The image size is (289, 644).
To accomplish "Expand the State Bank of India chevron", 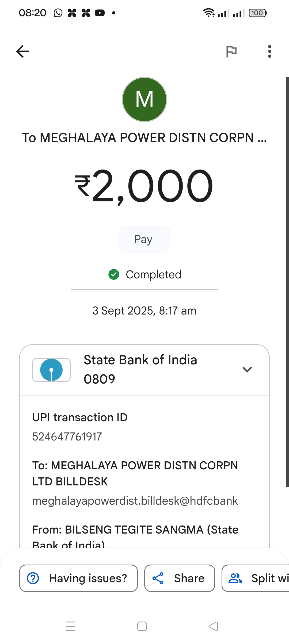I will (x=247, y=370).
